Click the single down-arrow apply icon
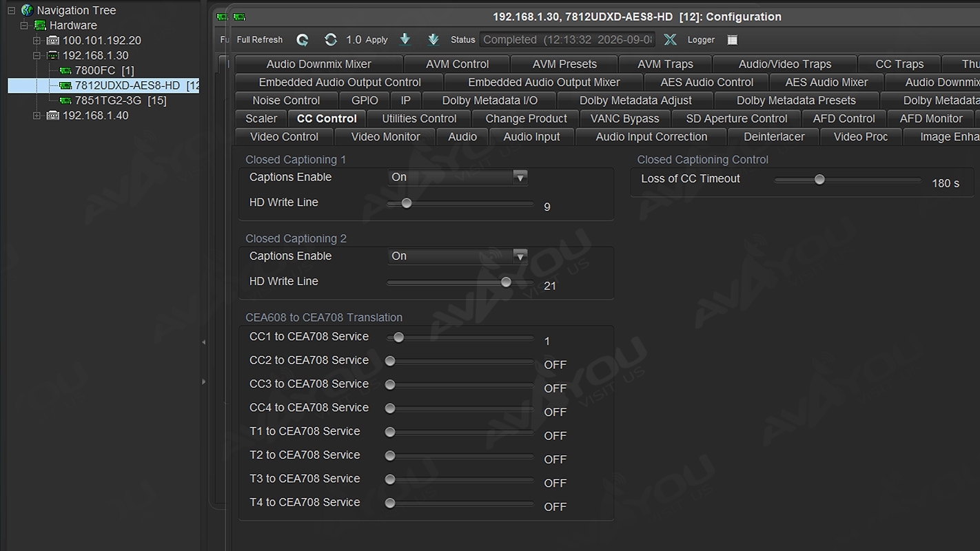Screen dimensions: 980x551 tap(405, 40)
